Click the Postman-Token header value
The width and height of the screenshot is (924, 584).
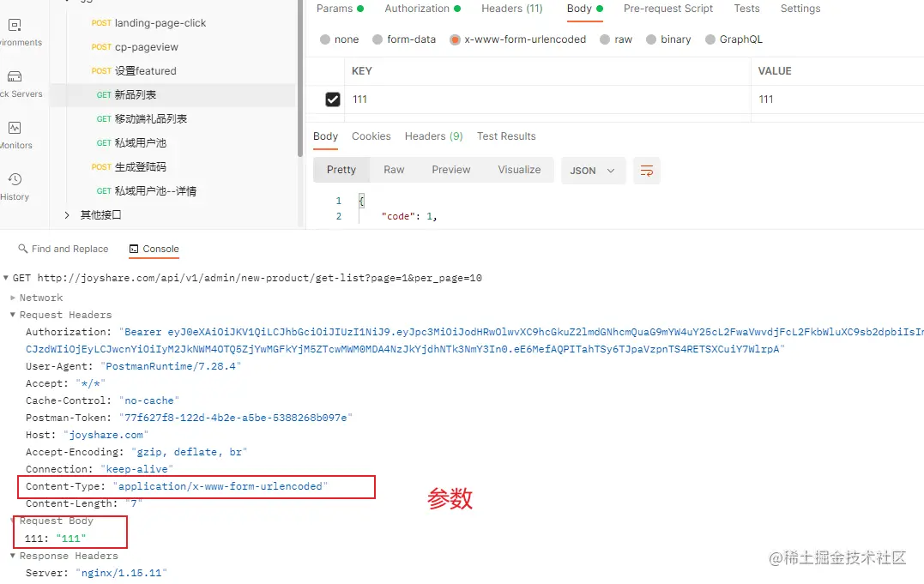[x=236, y=418]
